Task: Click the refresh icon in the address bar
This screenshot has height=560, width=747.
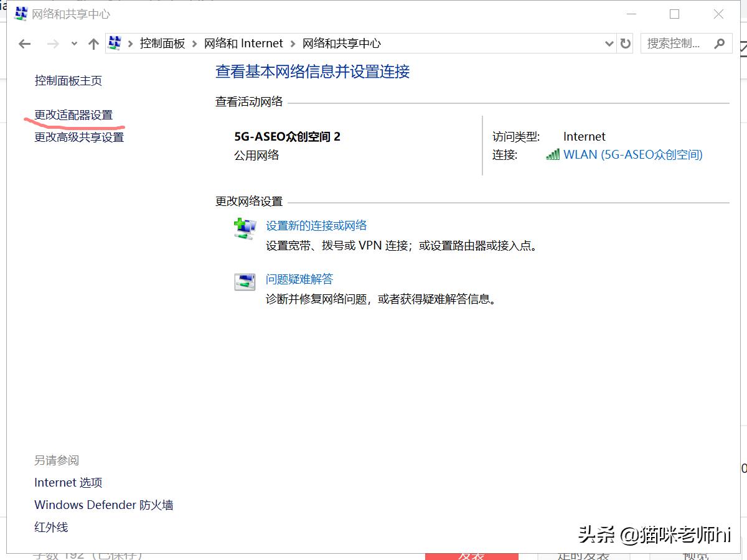Action: tap(625, 43)
